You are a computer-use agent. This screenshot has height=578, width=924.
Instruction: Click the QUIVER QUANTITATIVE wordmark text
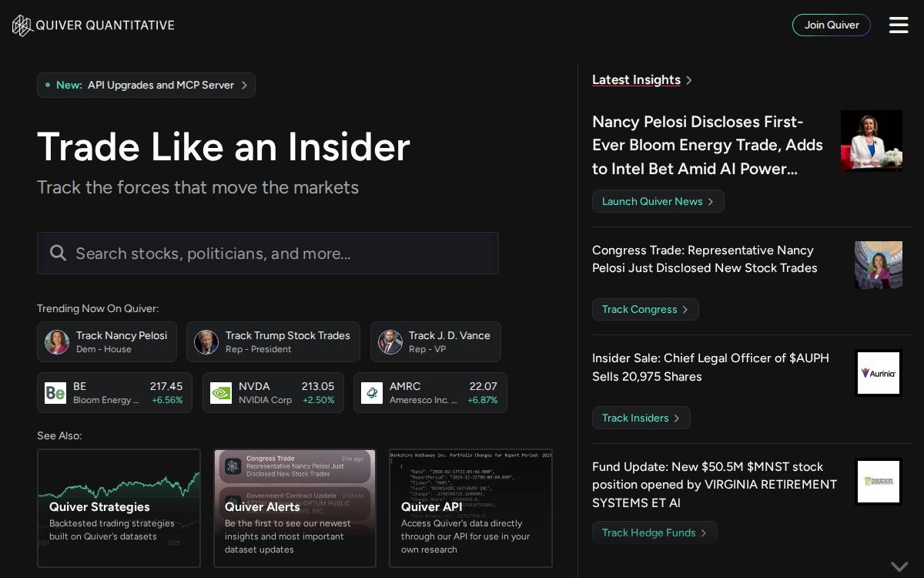click(105, 25)
